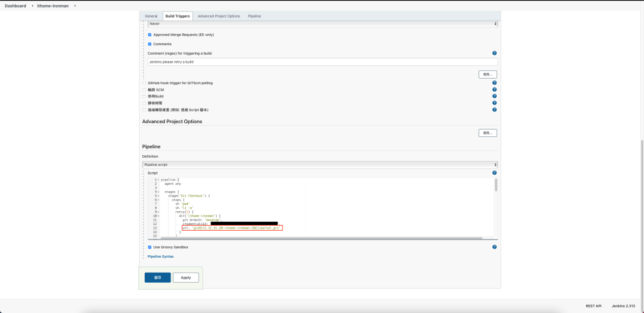Enable the remote trigger Script 腳本 checkbox
The width and height of the screenshot is (644, 313).
pos(144,110)
